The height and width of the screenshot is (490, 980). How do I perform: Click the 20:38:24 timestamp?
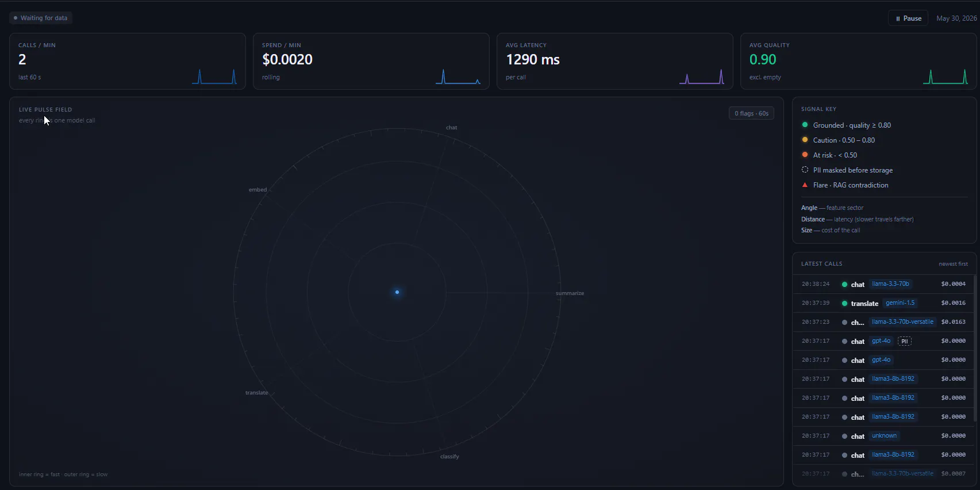[x=816, y=284]
